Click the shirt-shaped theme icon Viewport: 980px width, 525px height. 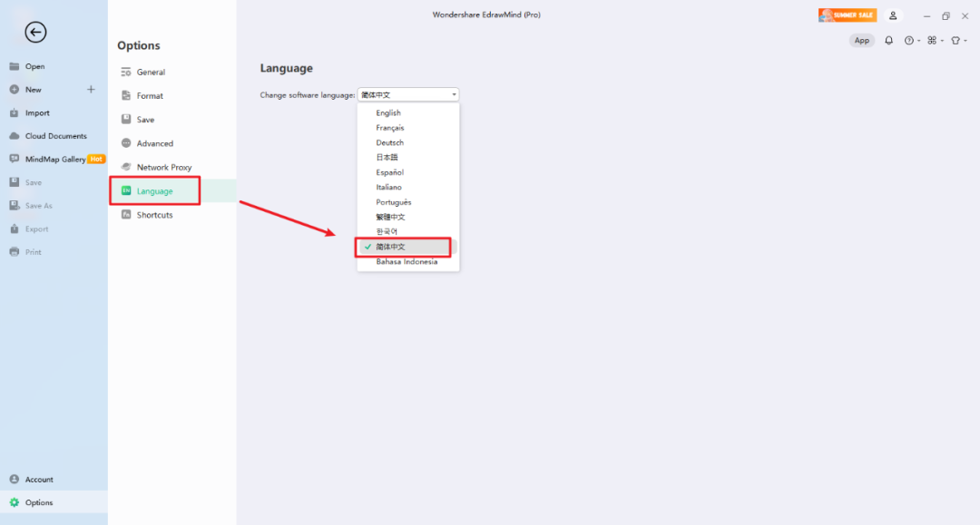[x=955, y=40]
